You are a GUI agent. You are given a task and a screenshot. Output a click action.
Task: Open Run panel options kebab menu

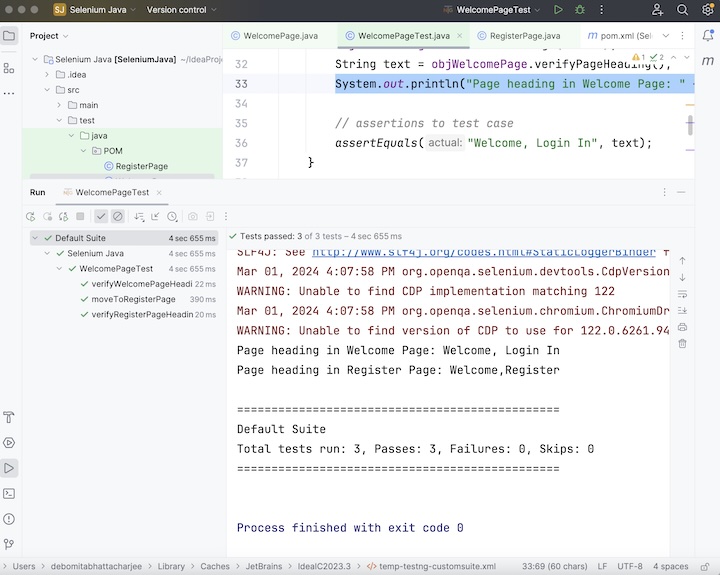click(x=664, y=192)
